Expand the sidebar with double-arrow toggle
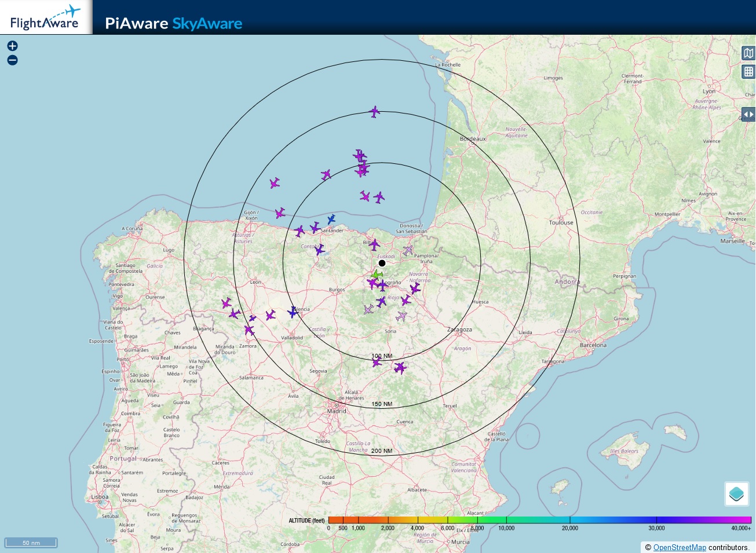This screenshot has height=553, width=756. (x=748, y=114)
